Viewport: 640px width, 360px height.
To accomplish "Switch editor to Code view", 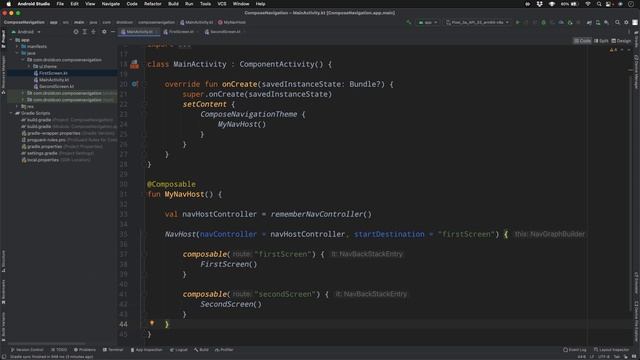I will coord(582,41).
